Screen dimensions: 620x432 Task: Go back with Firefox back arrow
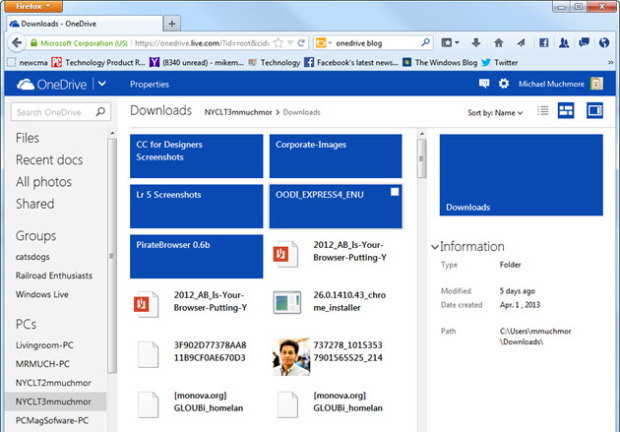[x=17, y=43]
